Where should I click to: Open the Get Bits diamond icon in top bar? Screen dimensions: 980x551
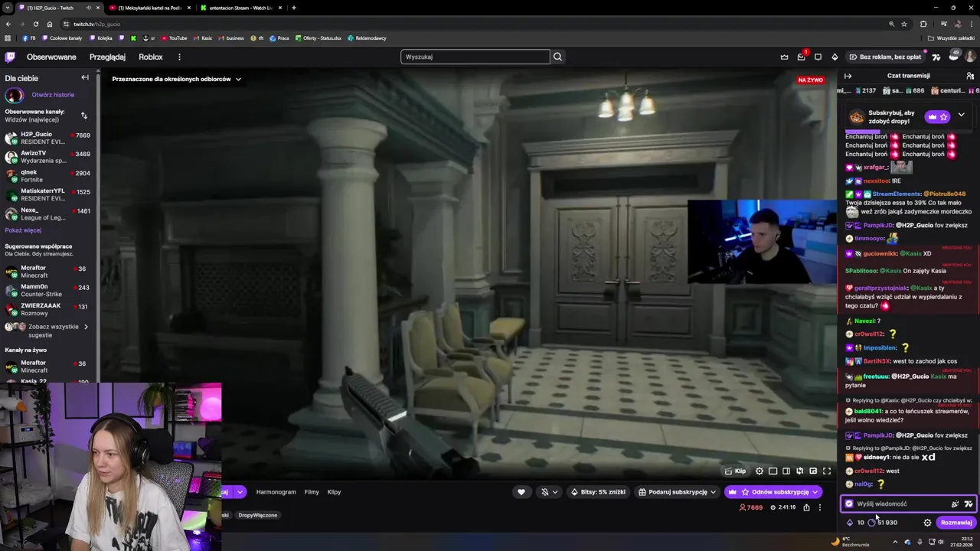click(835, 57)
